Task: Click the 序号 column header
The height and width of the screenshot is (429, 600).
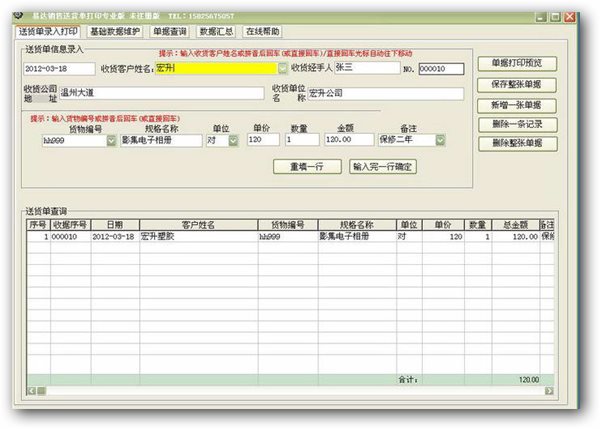Action: point(38,225)
